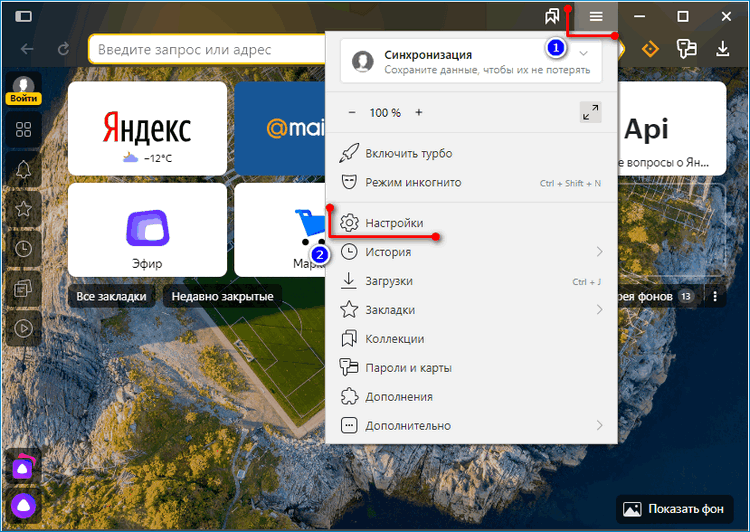The image size is (750, 532).
Task: Click the Все закладки button
Action: (x=112, y=296)
